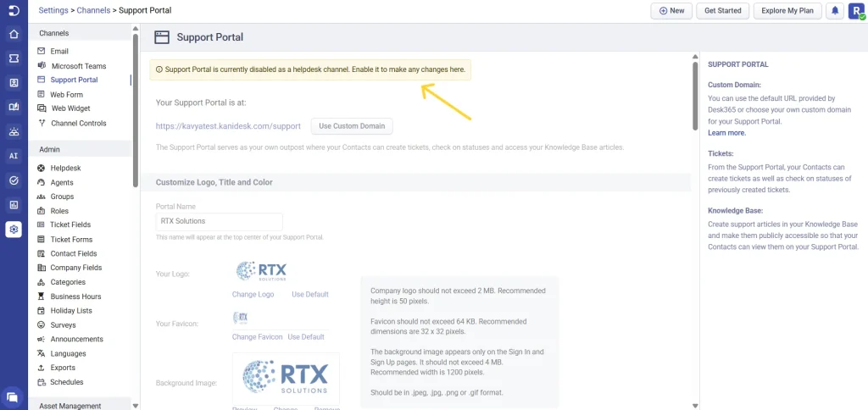Select Email under Channels
Screen dimensions: 868x410
[59, 52]
